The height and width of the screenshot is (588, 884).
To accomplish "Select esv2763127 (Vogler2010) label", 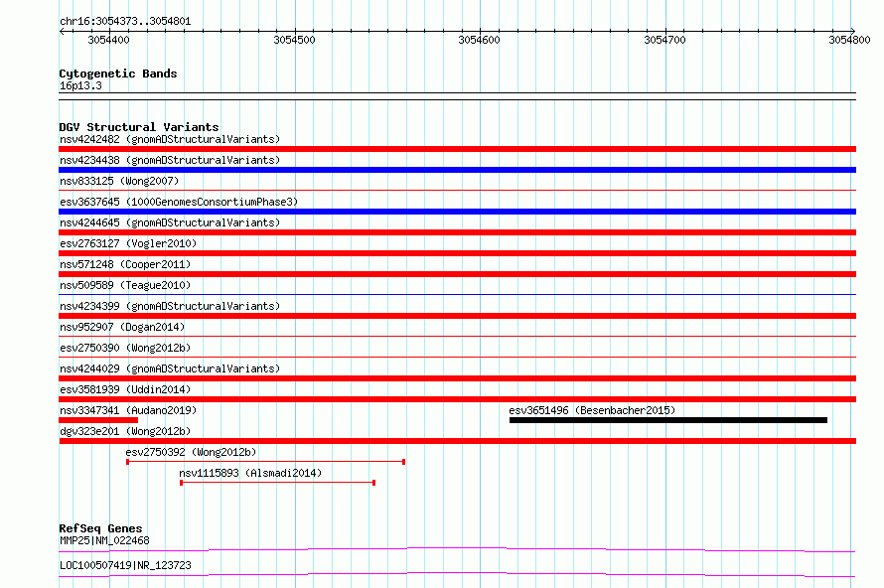I will (128, 243).
